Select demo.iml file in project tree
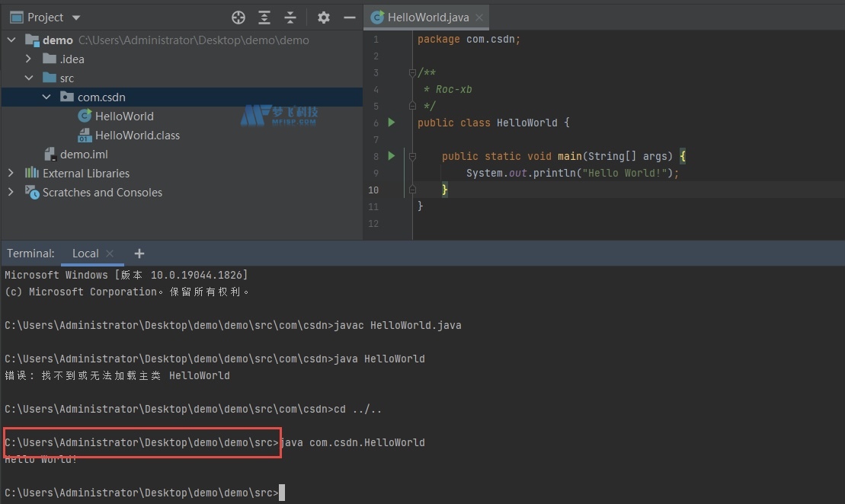The image size is (845, 504). pos(84,155)
